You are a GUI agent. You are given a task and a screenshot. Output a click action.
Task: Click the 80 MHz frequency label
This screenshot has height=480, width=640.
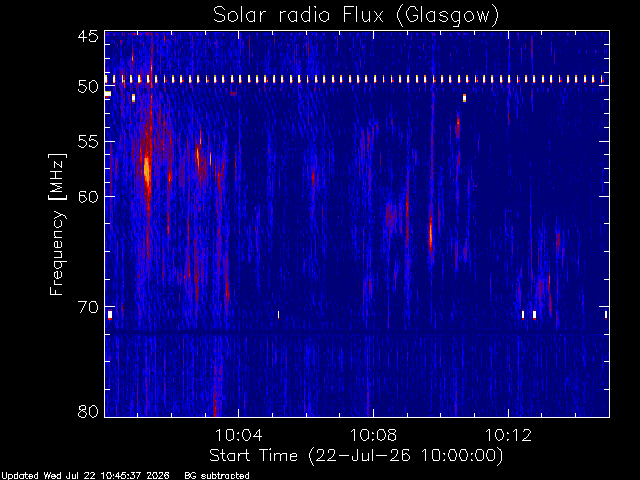tap(88, 411)
